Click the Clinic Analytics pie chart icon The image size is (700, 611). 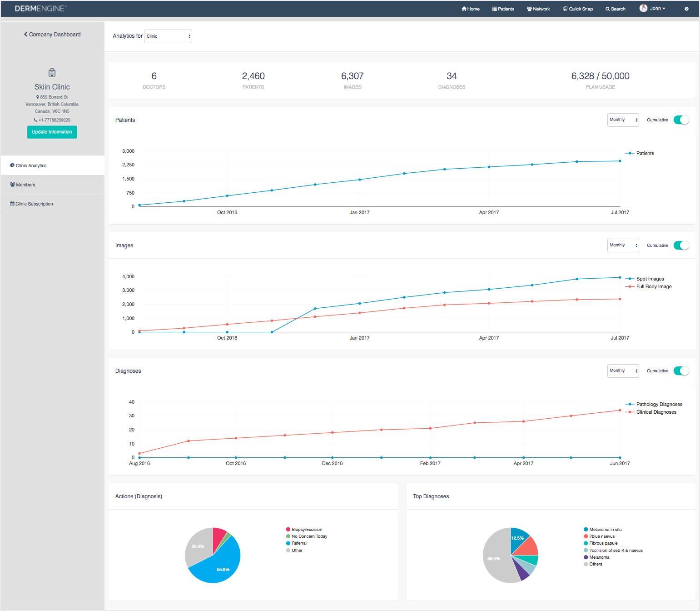pos(12,165)
